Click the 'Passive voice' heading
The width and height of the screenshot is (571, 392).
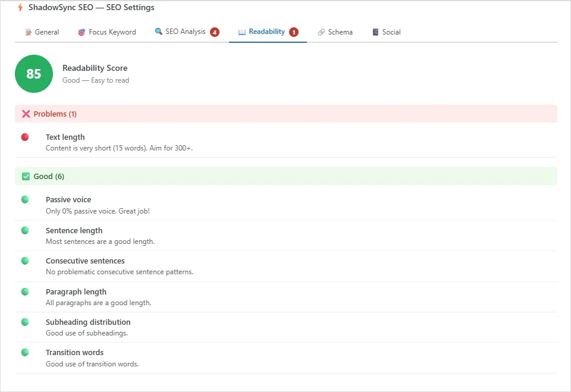[x=68, y=200]
